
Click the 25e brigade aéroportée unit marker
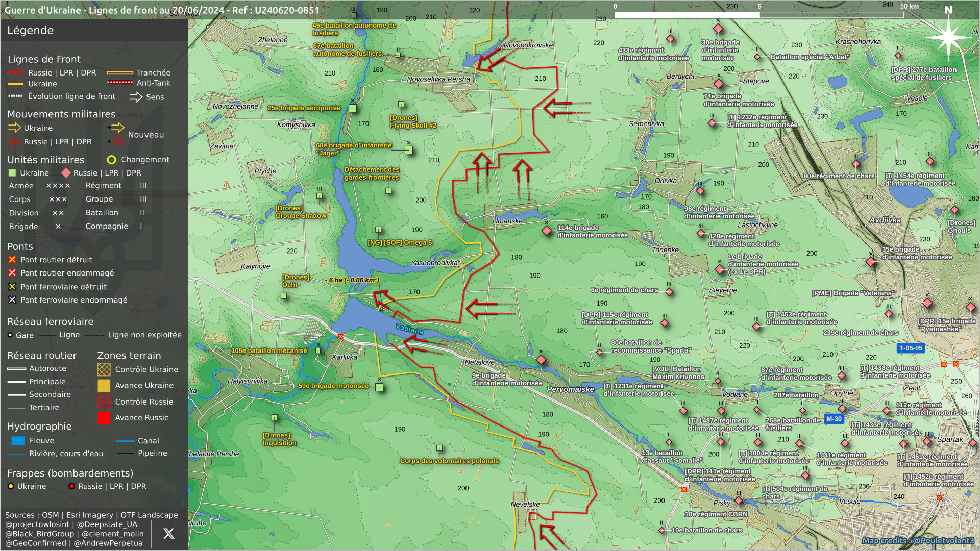point(352,108)
